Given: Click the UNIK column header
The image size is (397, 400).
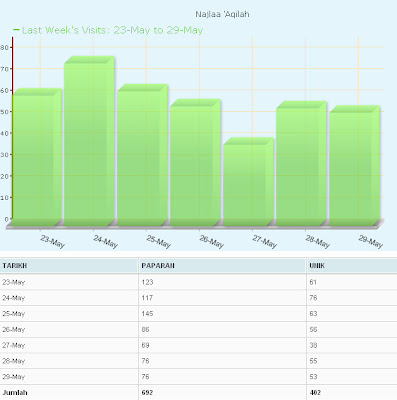Looking at the screenshot, I should tap(317, 266).
